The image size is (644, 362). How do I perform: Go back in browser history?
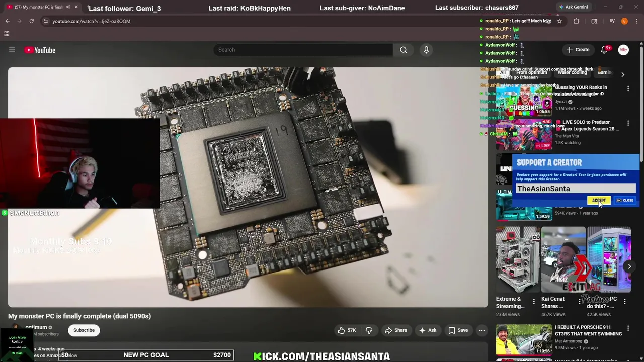click(x=7, y=21)
